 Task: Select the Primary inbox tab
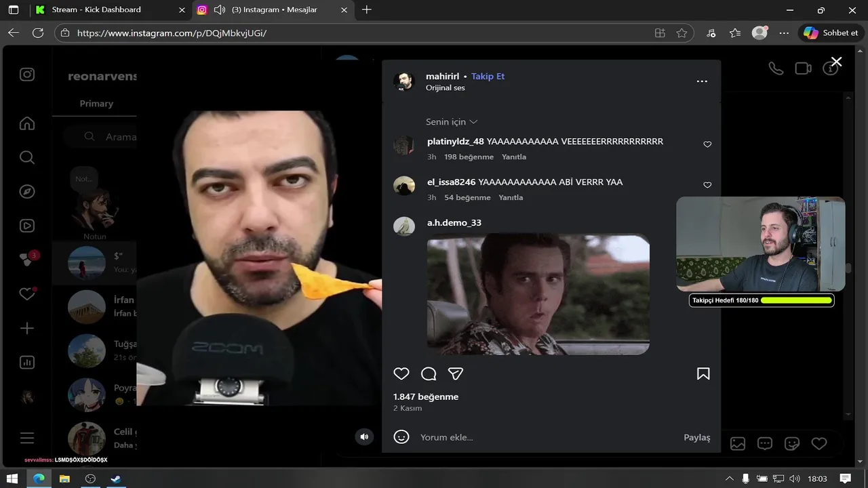pos(96,104)
